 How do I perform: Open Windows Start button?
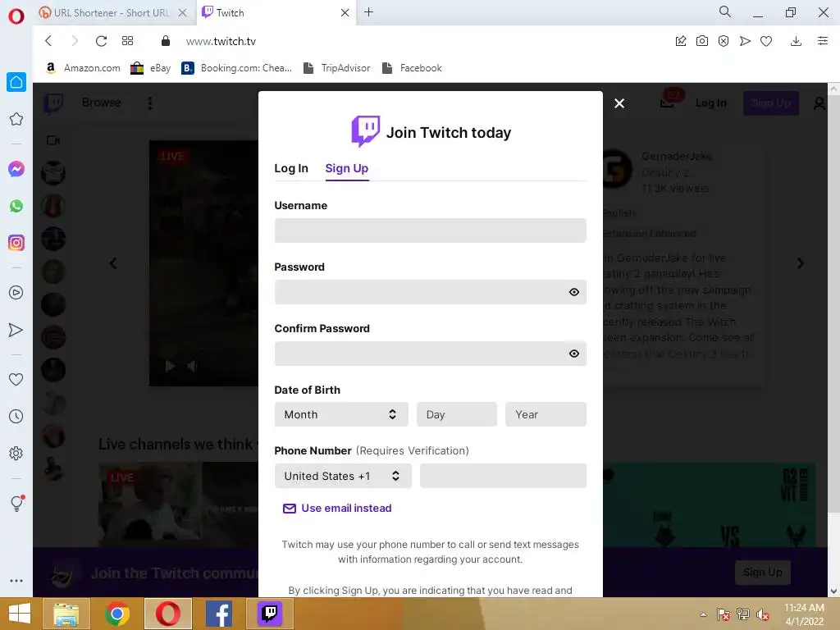click(x=20, y=614)
